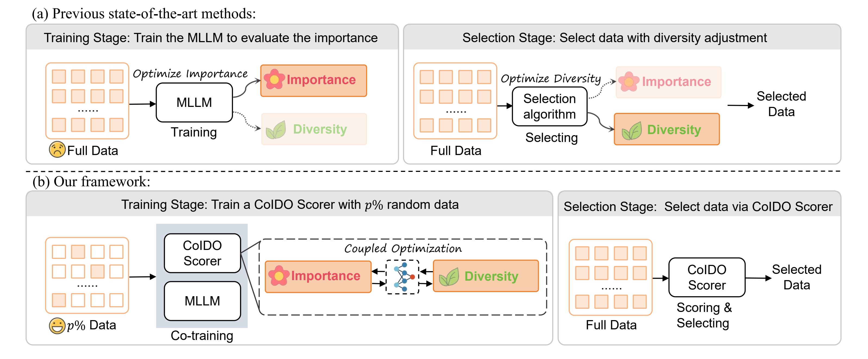Click the grinning face emoji beside p% Data
The image size is (868, 359).
[57, 326]
